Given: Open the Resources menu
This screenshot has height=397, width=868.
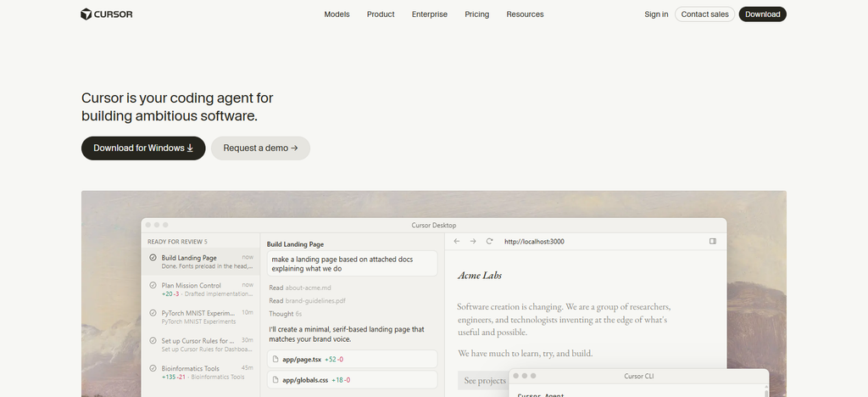Looking at the screenshot, I should (x=525, y=14).
